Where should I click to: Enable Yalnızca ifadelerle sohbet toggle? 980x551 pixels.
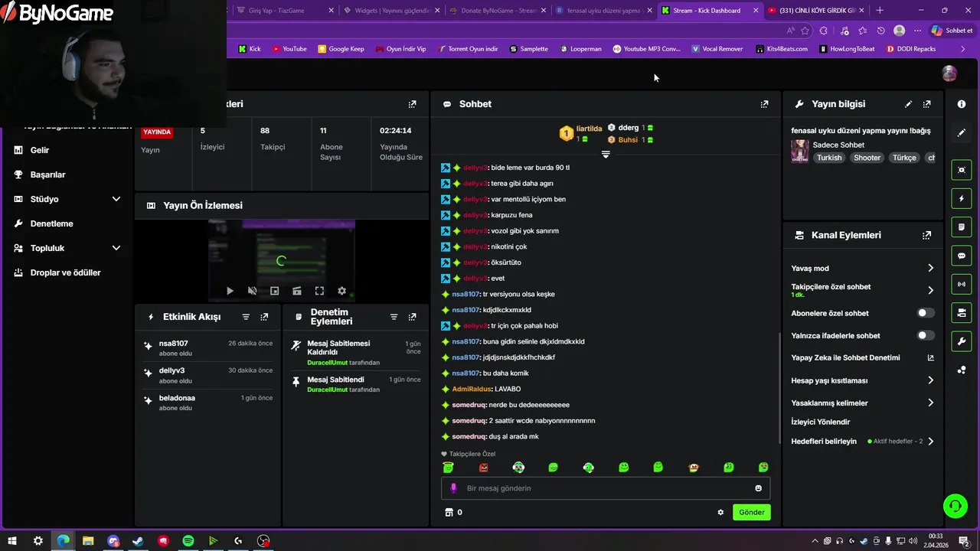pyautogui.click(x=926, y=335)
